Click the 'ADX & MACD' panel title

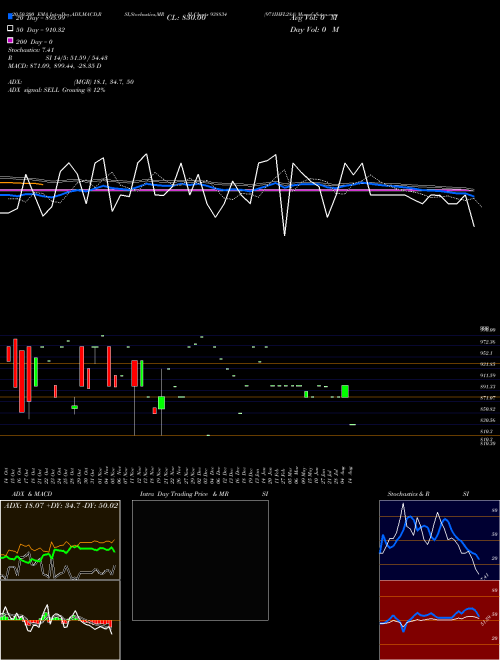(32, 494)
